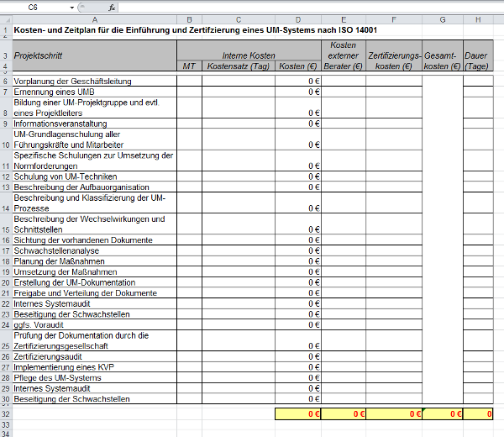Select the Interne Kosten header cell
The height and width of the screenshot is (437, 504).
[249, 55]
